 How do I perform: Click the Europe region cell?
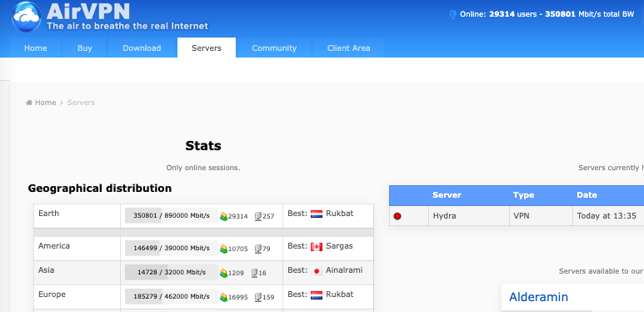(x=77, y=296)
